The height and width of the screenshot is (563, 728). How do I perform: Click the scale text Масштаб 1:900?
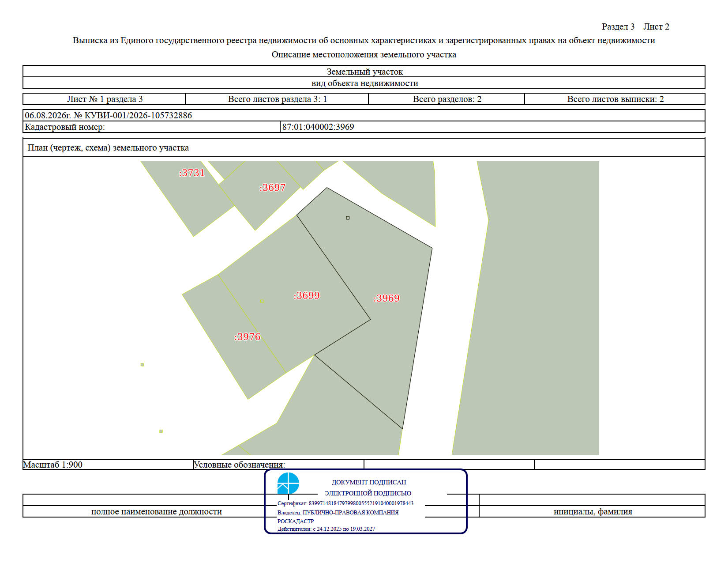53,465
